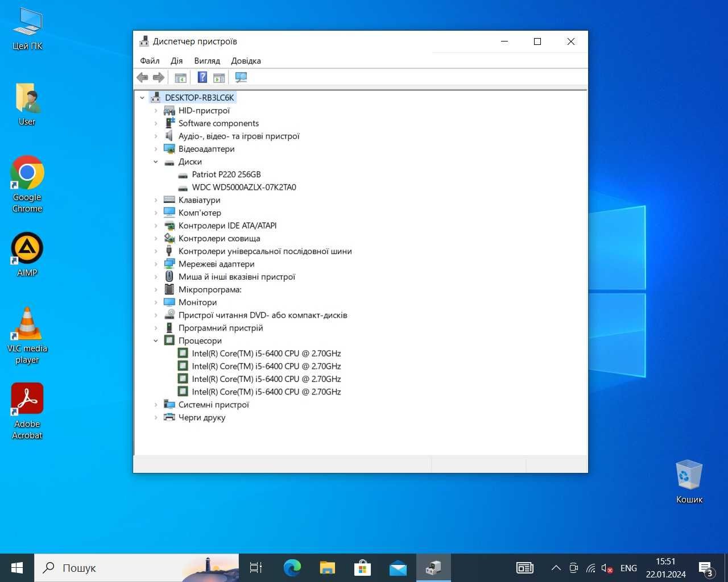This screenshot has height=582, width=728.
Task: Expand the HID-пристрої category
Action: point(156,111)
